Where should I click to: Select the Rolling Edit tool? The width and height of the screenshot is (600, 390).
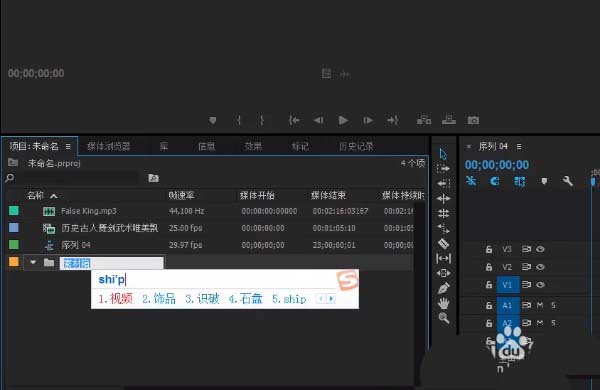tap(443, 214)
